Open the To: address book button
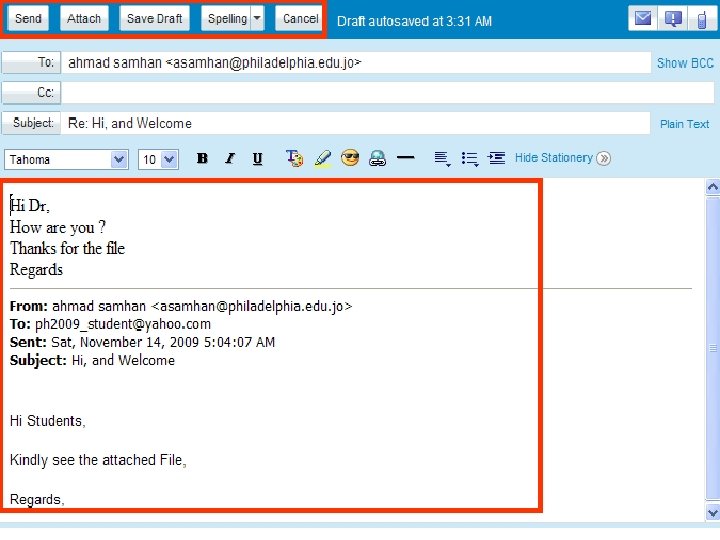The width and height of the screenshot is (720, 540). pos(31,62)
